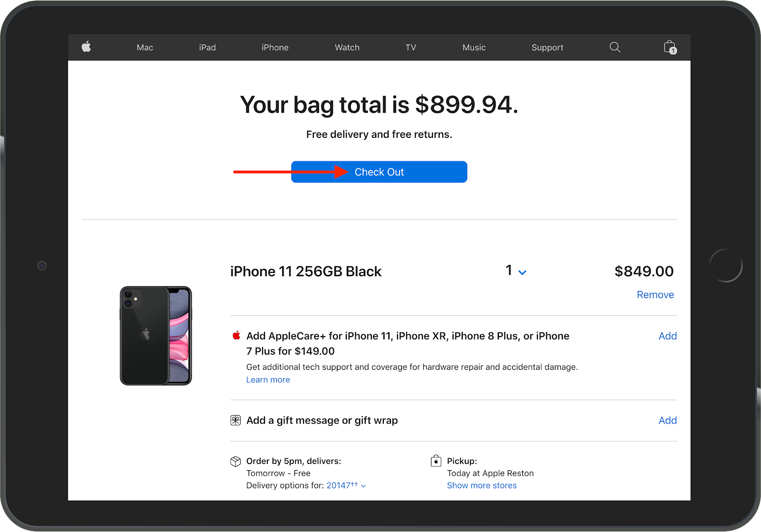Open the 20147 zip code dropdown
This screenshot has width=761, height=532.
[346, 485]
